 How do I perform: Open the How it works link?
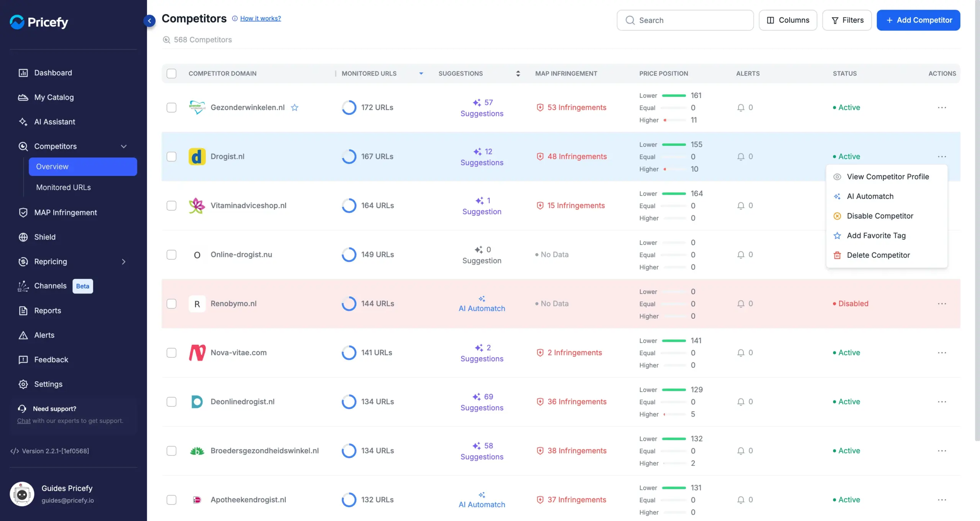point(260,18)
